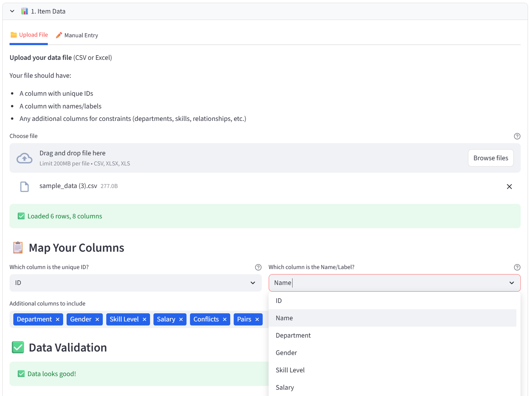Image resolution: width=532 pixels, height=396 pixels.
Task: Switch to the Manual Entry tab
Action: pos(77,35)
